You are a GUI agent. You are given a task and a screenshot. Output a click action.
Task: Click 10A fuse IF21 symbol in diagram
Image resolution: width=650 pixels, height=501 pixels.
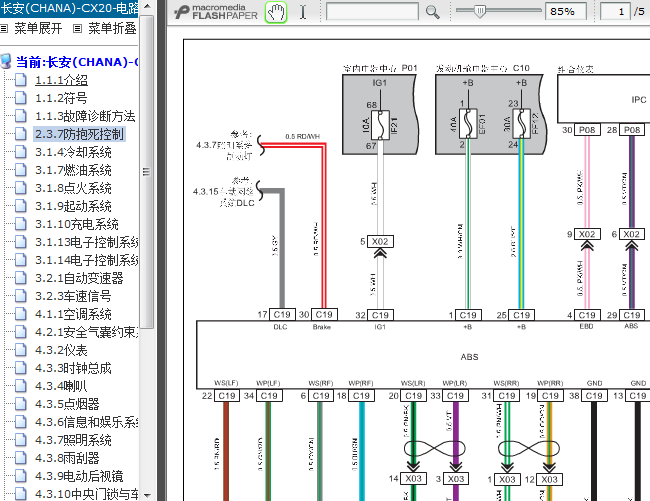pos(380,125)
